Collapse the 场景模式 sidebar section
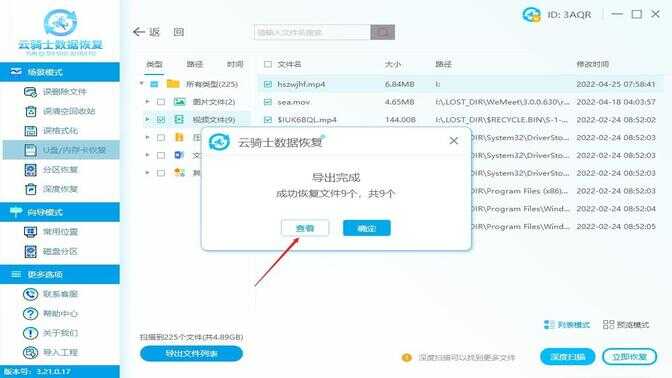This screenshot has height=378, width=672. coord(60,72)
